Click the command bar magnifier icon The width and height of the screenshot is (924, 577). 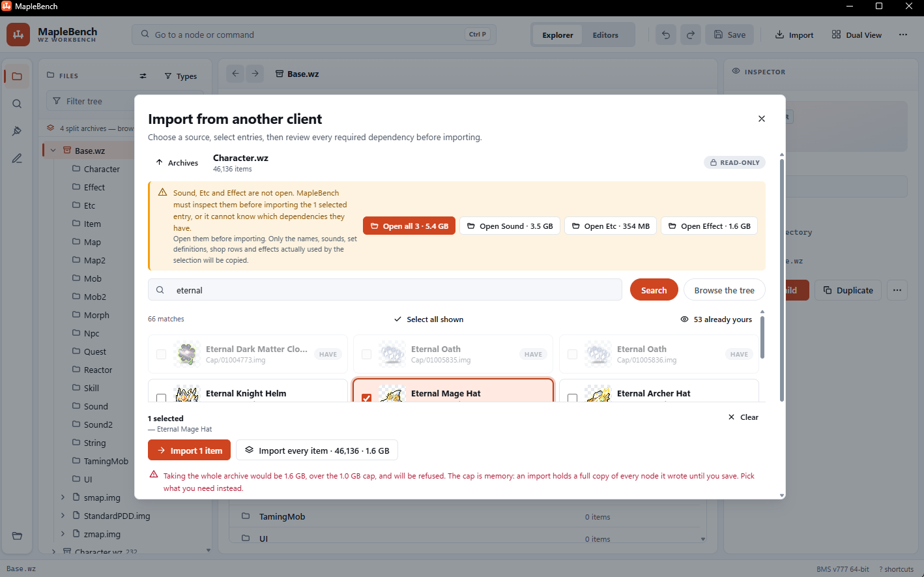coord(145,34)
